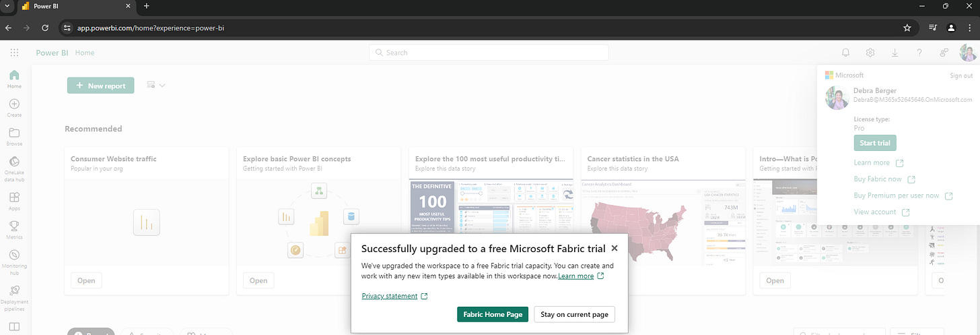
Task: Go back with the browser back arrow
Action: tap(9, 28)
